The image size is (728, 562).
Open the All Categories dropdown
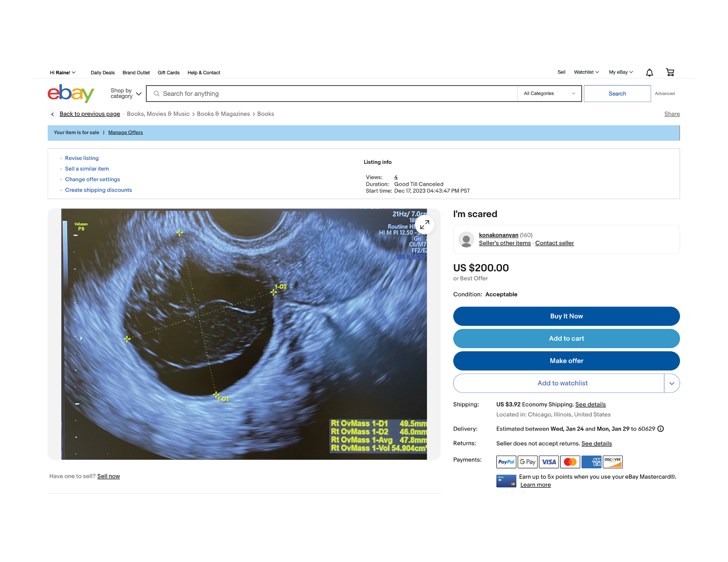click(x=549, y=94)
